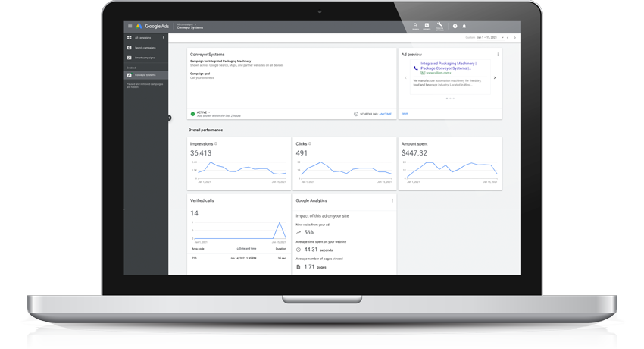
Task: Click the 491 clicks value
Action: [302, 153]
